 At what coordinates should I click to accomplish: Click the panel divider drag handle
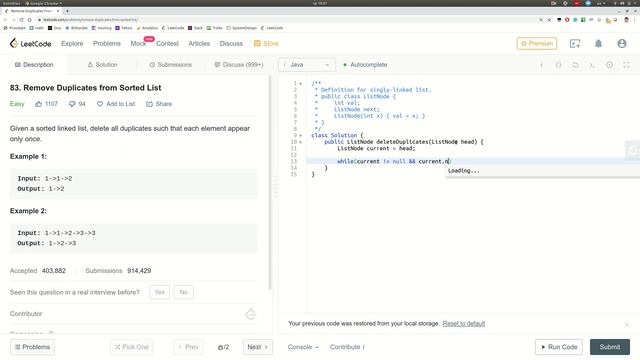[x=276, y=187]
